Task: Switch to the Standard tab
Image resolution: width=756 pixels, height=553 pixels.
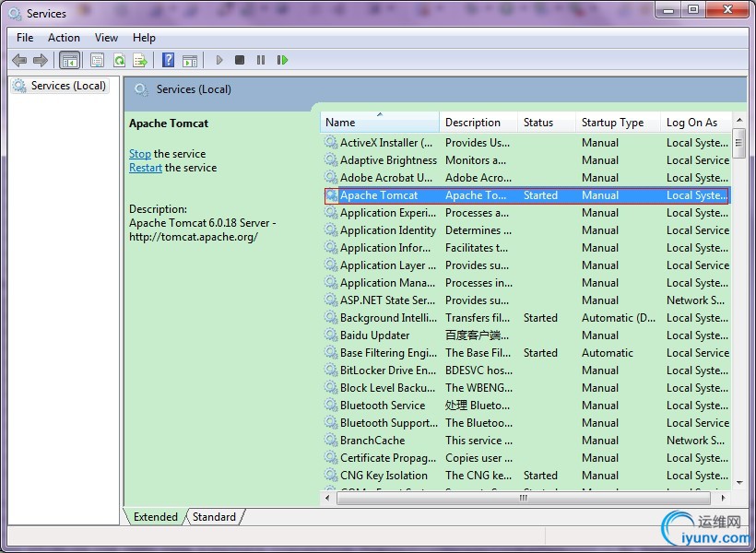Action: (215, 516)
